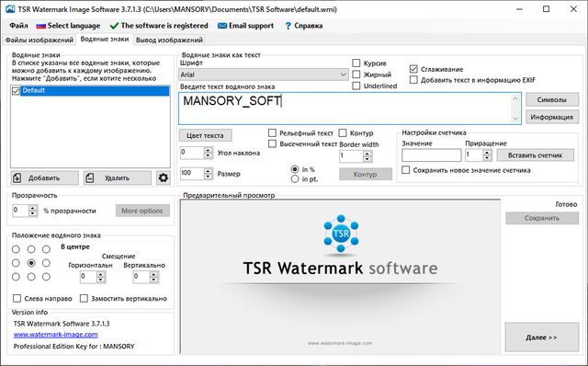The height and width of the screenshot is (366, 588).
Task: Open watermark settings gear button
Action: tap(164, 177)
